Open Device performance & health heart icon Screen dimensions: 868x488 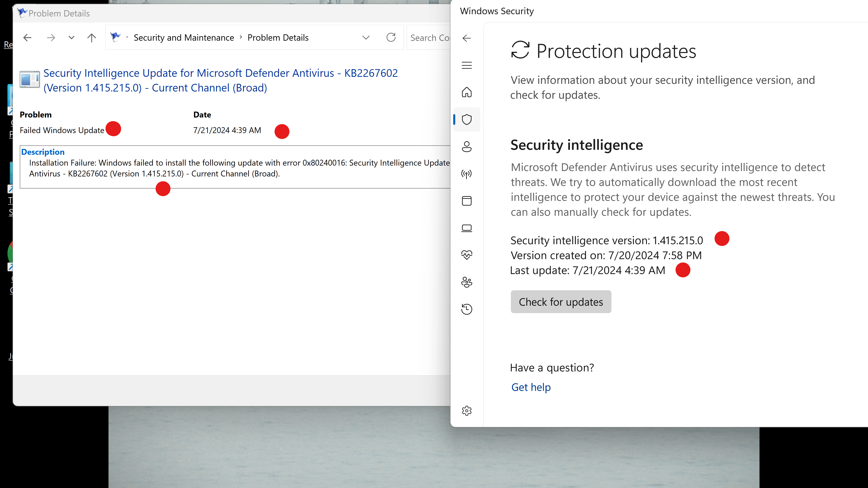click(467, 255)
